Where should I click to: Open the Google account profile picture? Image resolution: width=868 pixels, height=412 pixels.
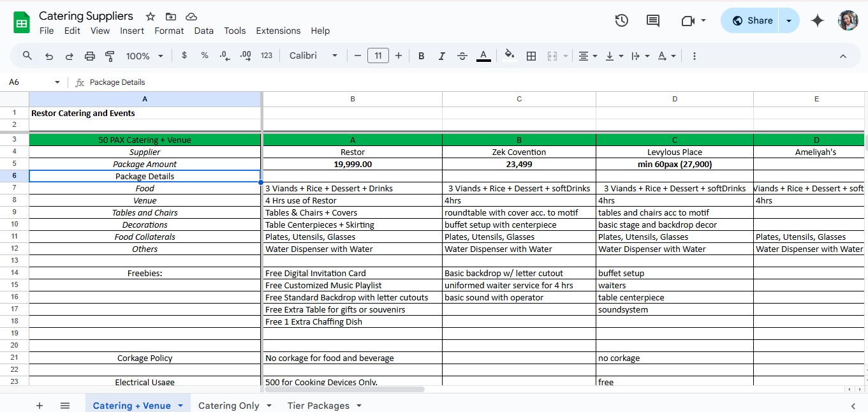click(x=848, y=20)
